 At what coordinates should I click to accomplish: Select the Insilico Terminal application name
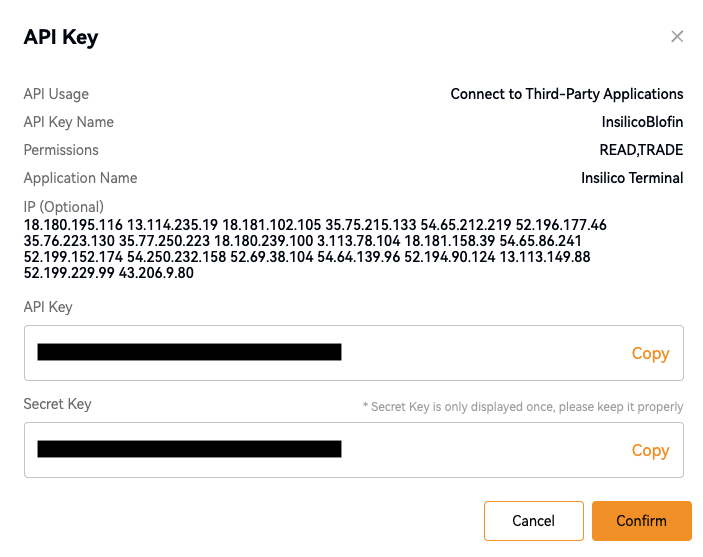(x=632, y=178)
